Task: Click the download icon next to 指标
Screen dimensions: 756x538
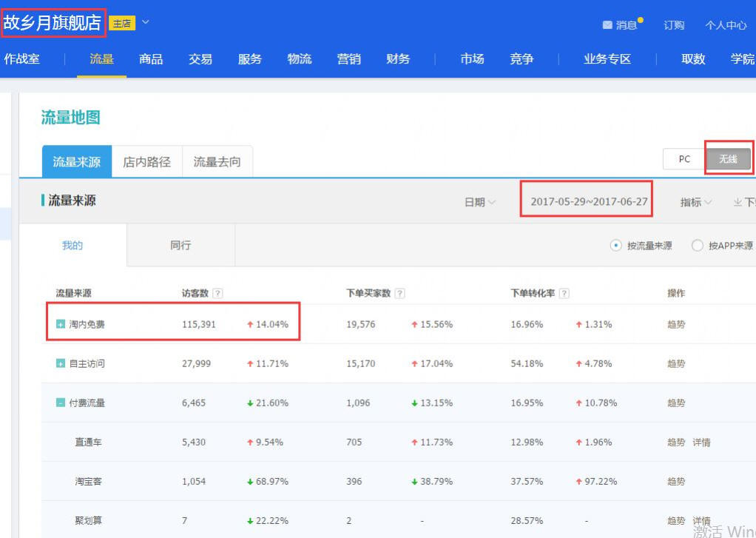Action: 738,202
